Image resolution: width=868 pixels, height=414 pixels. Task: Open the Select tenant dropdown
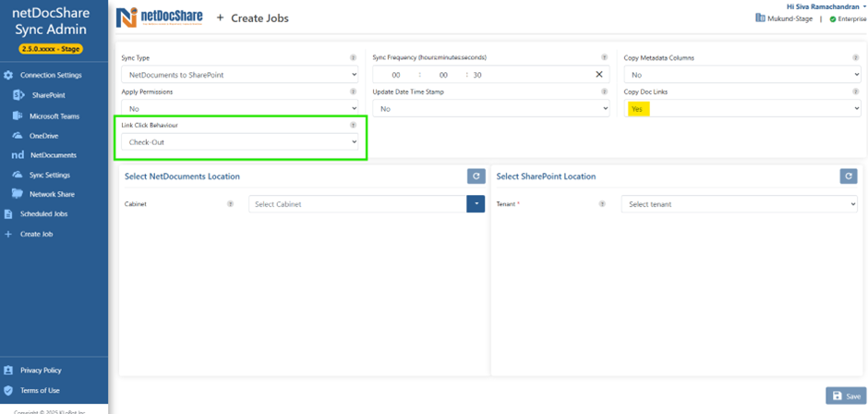[740, 204]
